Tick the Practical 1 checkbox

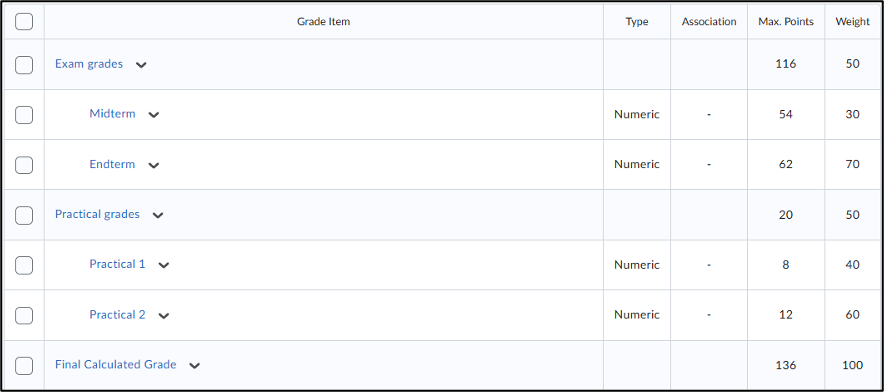pyautogui.click(x=24, y=265)
